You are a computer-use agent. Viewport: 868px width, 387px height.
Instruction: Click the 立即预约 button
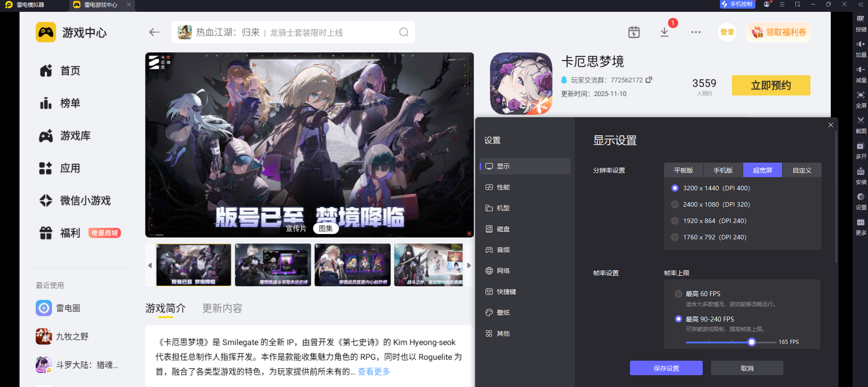[771, 85]
